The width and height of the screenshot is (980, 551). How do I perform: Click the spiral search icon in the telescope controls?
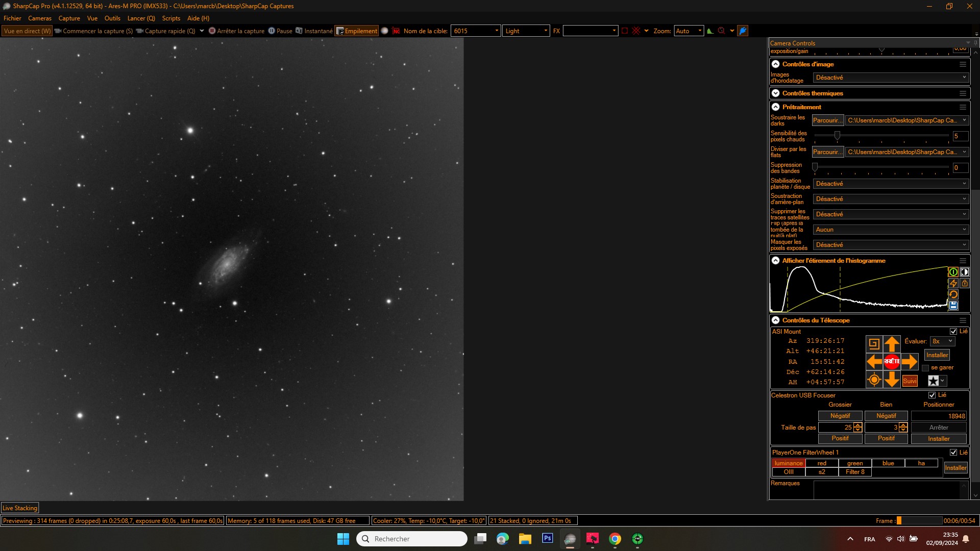[874, 343]
